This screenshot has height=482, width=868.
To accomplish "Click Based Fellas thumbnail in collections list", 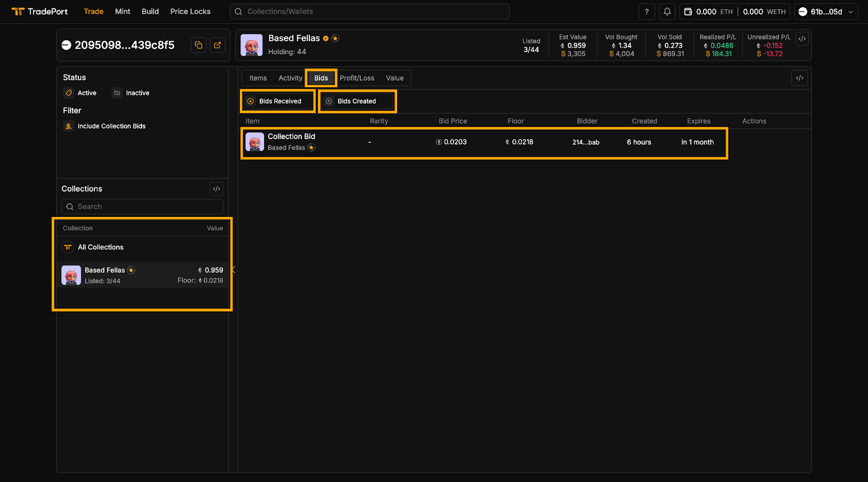I will (71, 275).
